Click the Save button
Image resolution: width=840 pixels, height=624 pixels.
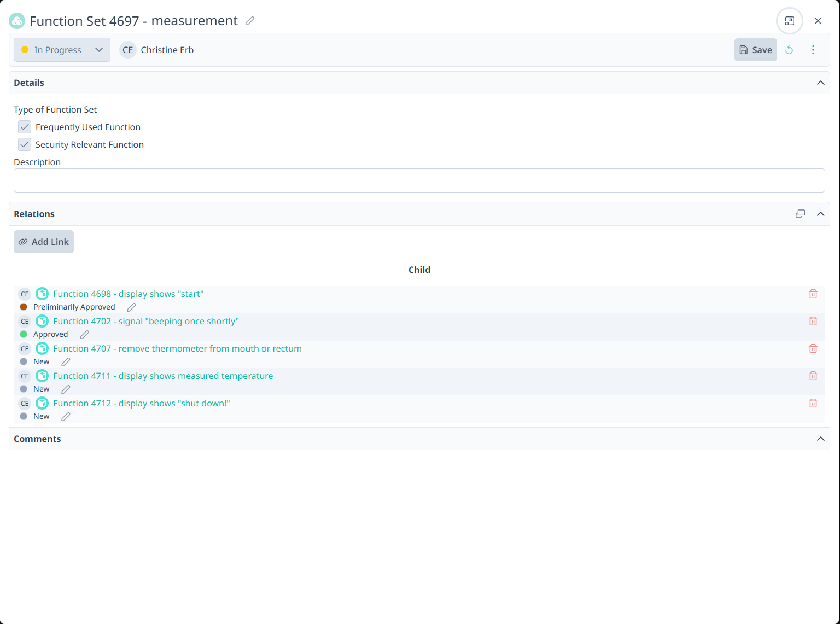click(x=756, y=50)
